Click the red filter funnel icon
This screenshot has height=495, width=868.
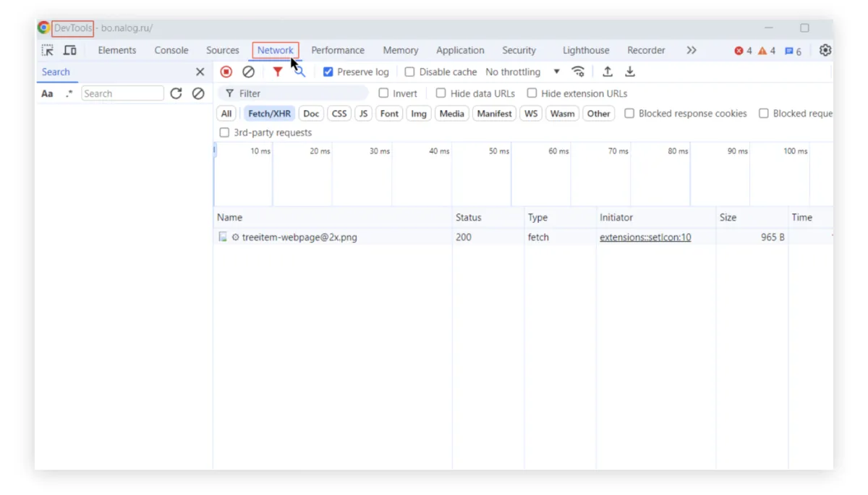click(277, 72)
